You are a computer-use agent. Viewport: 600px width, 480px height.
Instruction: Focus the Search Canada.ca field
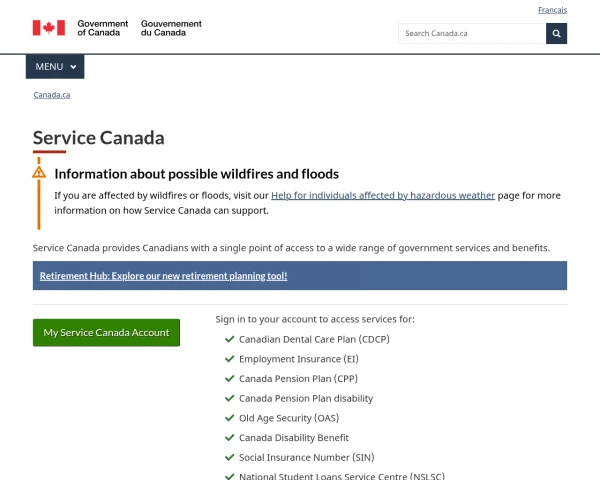pyautogui.click(x=472, y=34)
